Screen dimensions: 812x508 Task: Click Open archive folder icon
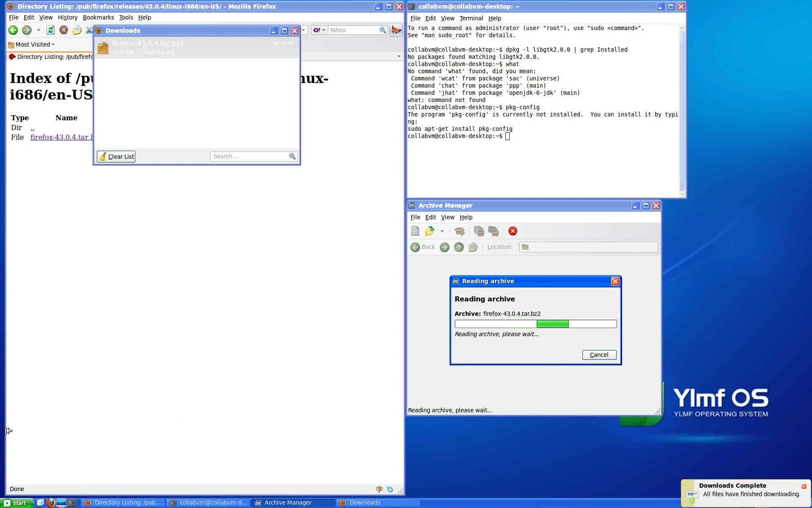point(430,231)
